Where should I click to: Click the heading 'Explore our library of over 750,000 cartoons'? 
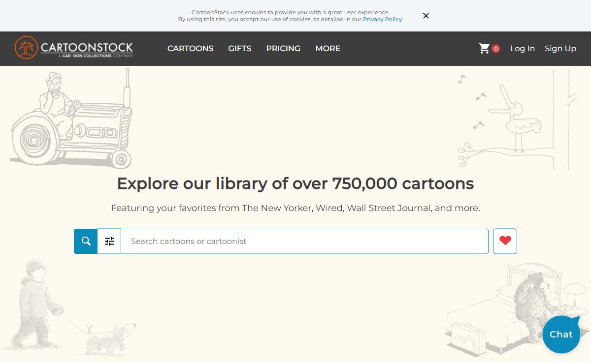point(295,183)
